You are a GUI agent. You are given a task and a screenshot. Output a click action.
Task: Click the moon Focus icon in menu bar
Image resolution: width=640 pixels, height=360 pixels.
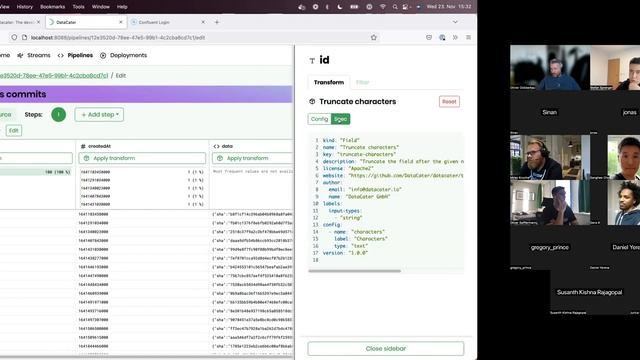(x=340, y=7)
